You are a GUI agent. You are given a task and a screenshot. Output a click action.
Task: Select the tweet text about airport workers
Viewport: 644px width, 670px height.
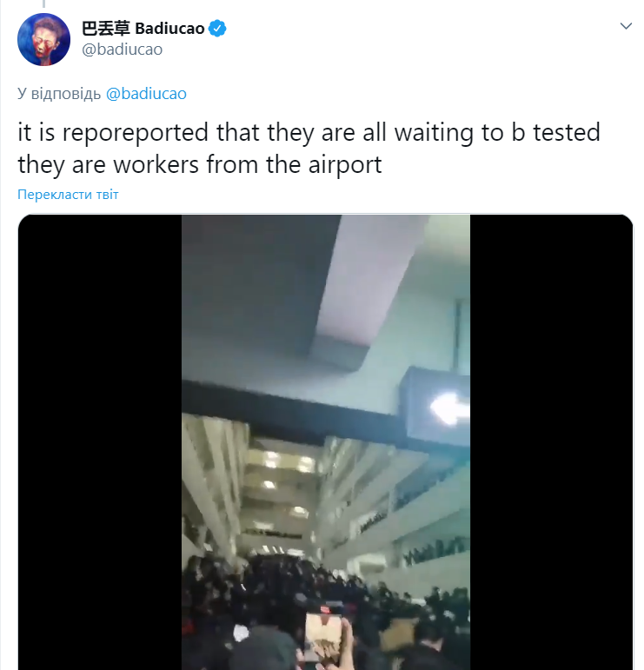coord(309,148)
